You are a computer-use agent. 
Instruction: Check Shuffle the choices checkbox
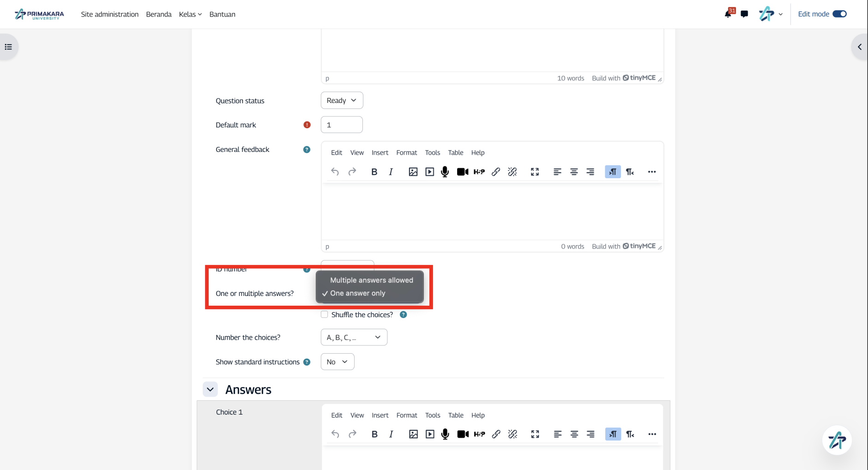click(x=325, y=314)
